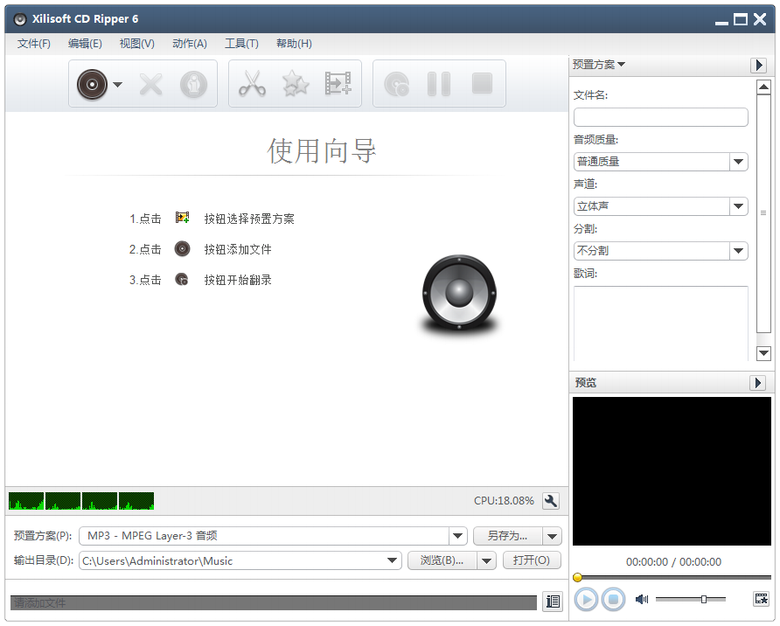Open the 动作(A) menu

[190, 44]
